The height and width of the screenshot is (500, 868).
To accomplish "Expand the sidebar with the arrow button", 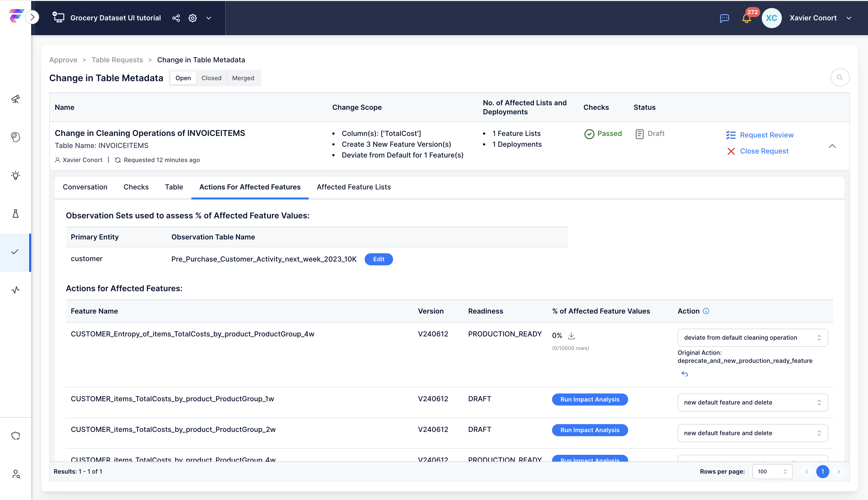I will click(x=33, y=17).
